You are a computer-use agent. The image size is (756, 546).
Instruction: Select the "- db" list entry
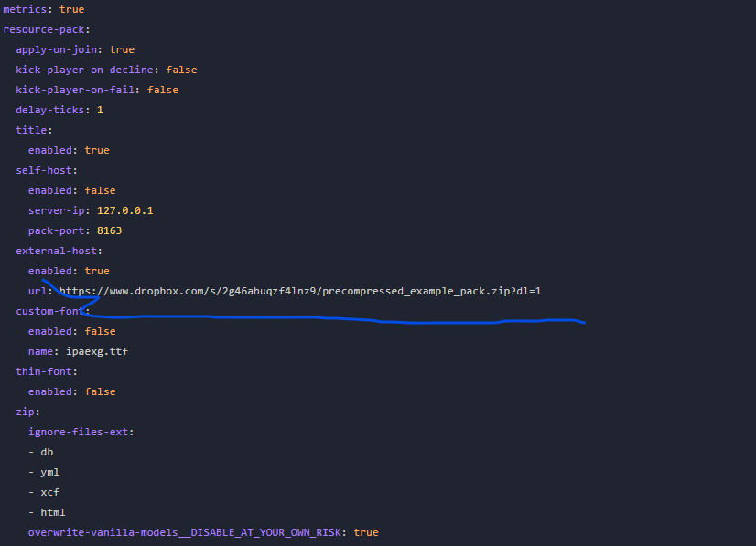[41, 452]
